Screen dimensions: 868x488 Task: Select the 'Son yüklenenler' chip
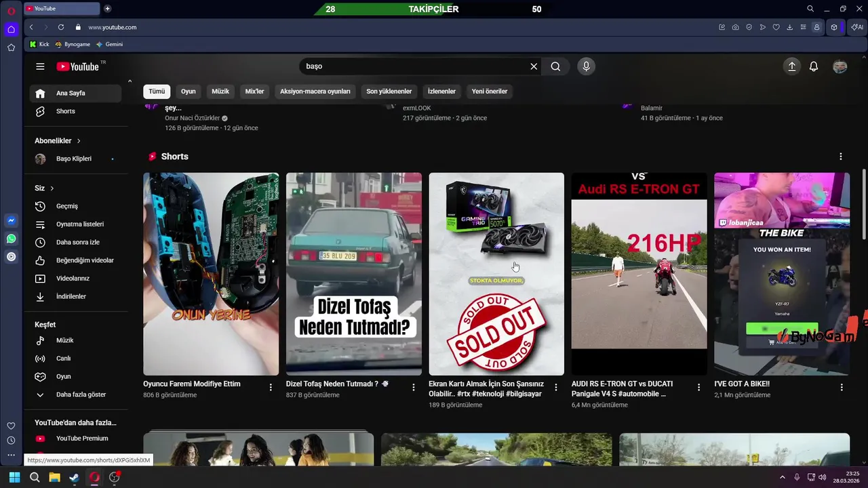click(x=389, y=91)
